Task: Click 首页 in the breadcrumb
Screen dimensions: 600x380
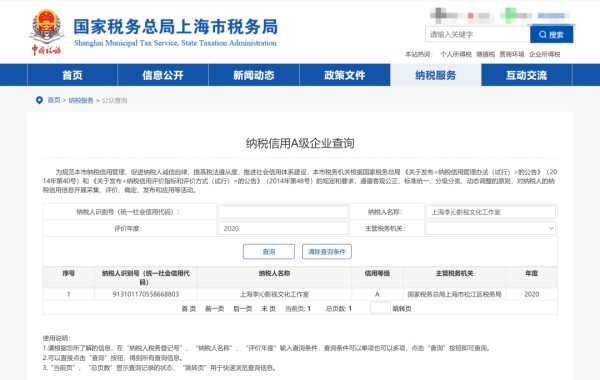Action: (x=54, y=100)
